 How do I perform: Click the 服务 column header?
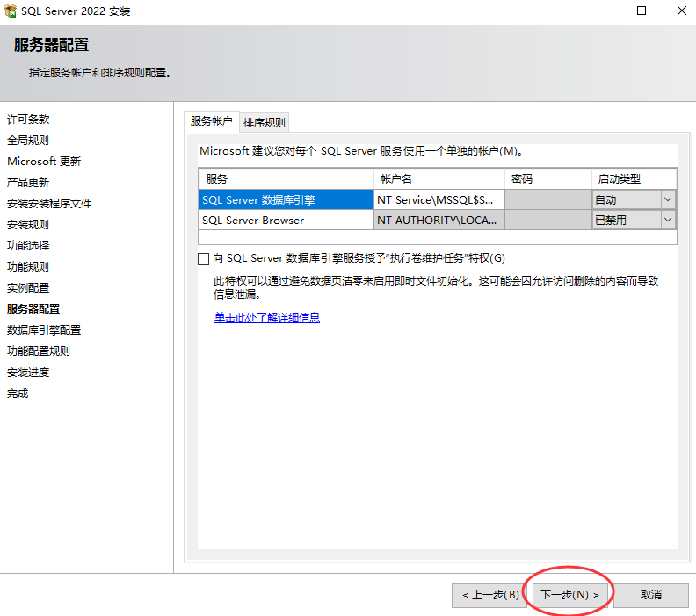286,179
